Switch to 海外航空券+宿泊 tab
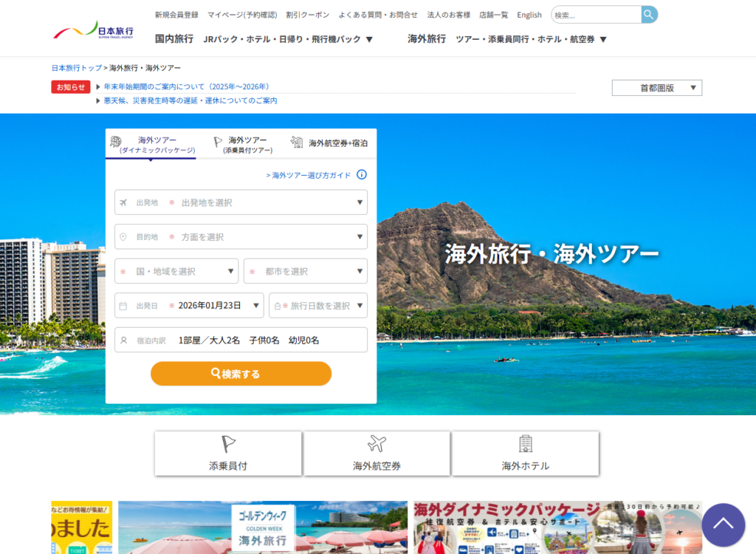756x554 pixels. (329, 143)
